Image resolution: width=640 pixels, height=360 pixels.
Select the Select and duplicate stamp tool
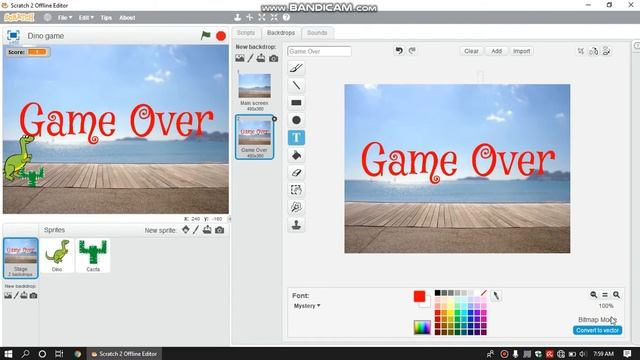click(x=296, y=225)
